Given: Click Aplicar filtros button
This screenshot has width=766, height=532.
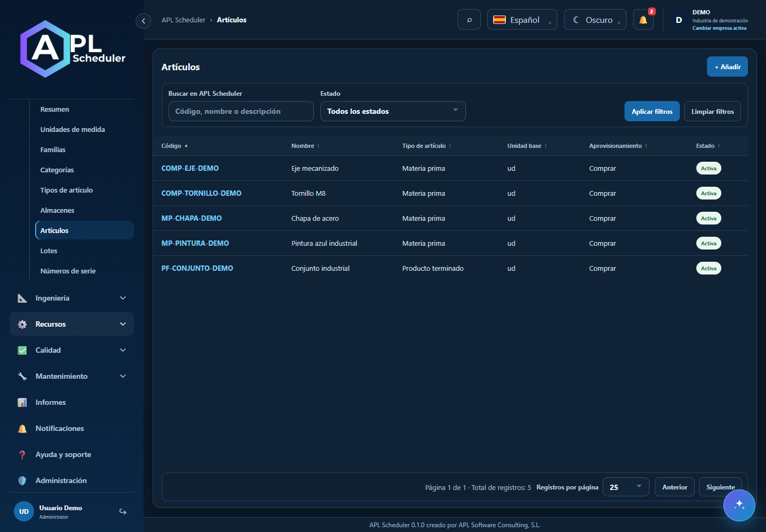Looking at the screenshot, I should pyautogui.click(x=652, y=111).
